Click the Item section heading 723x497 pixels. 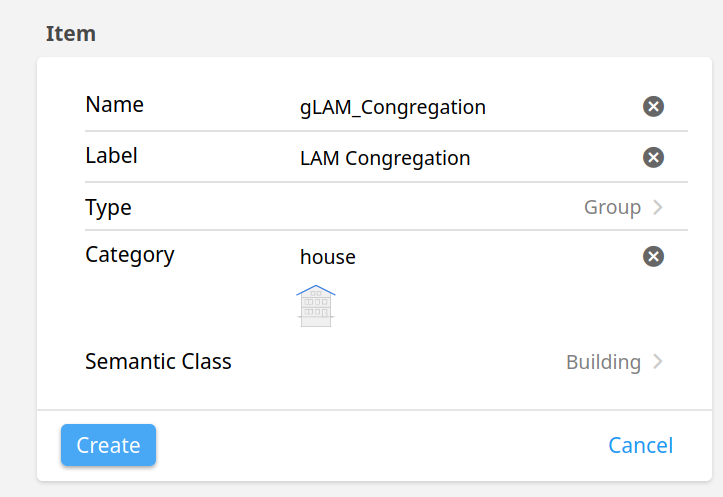point(71,34)
